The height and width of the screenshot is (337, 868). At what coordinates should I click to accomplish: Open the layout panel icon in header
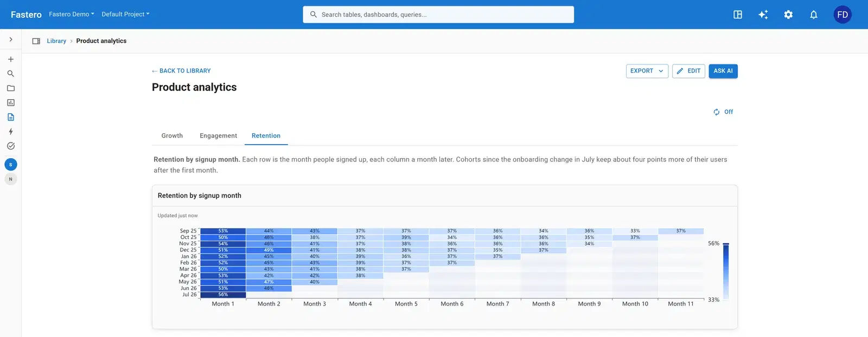coord(738,15)
